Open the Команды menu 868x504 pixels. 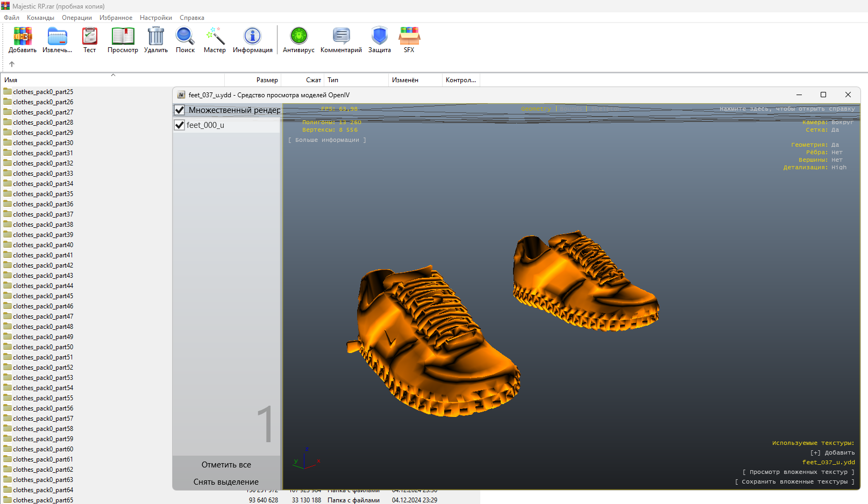(40, 18)
